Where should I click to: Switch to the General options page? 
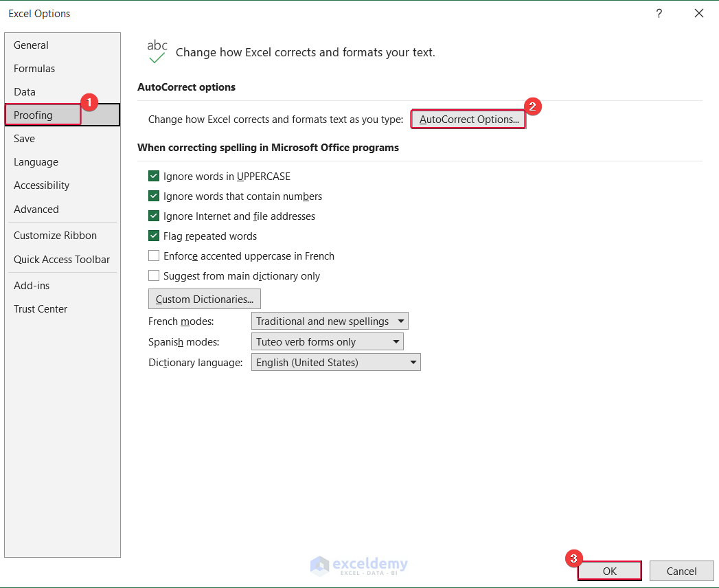point(31,45)
